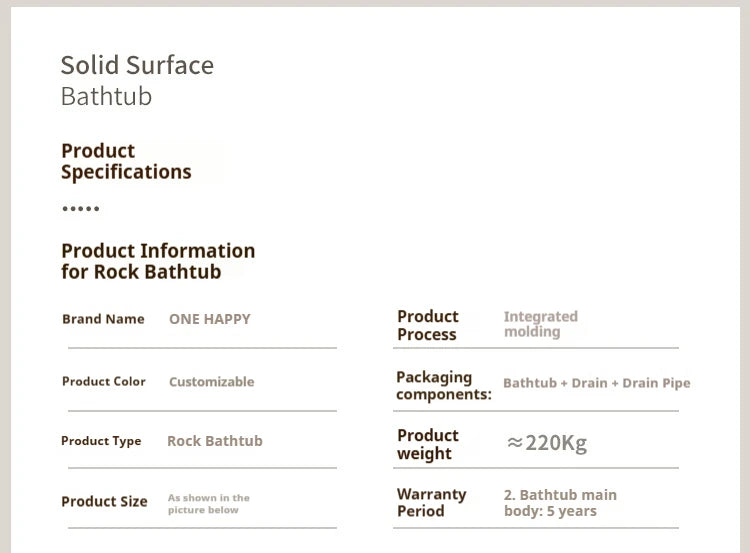Click the 'Customizable' color value
The height and width of the screenshot is (553, 750).
click(x=211, y=382)
